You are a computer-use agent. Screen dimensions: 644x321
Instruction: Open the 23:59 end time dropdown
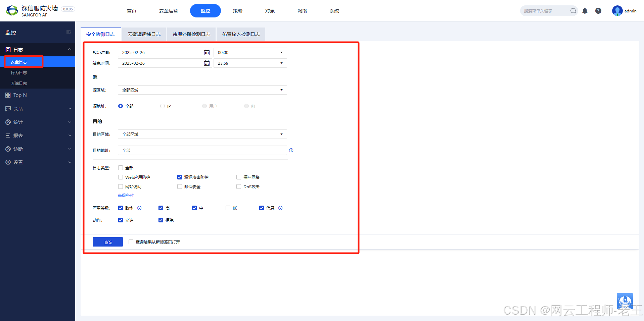click(250, 63)
